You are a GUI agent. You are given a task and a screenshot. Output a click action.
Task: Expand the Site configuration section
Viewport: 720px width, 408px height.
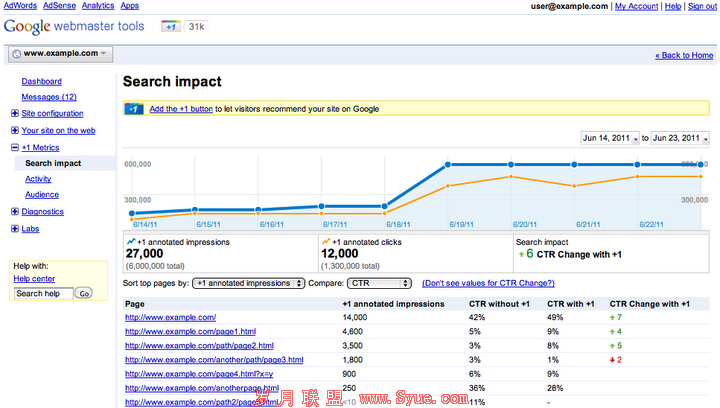[15, 114]
